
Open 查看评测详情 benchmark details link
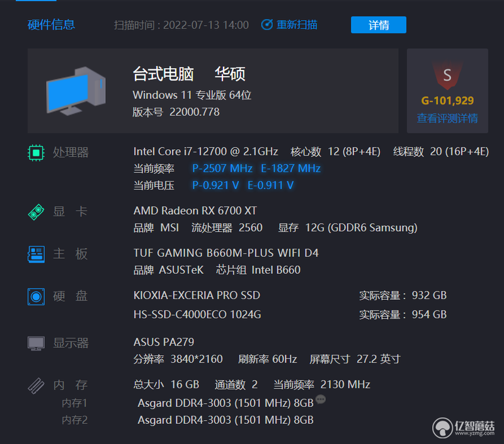pyautogui.click(x=447, y=118)
